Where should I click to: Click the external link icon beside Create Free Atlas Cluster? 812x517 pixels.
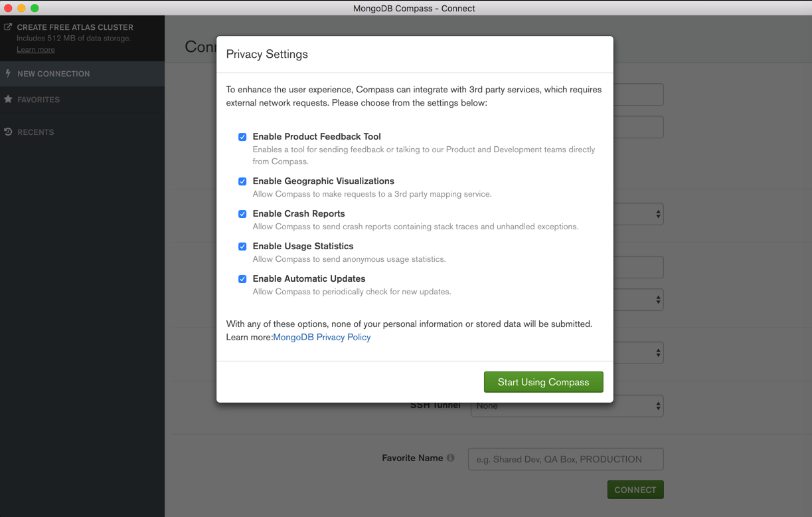coord(8,27)
